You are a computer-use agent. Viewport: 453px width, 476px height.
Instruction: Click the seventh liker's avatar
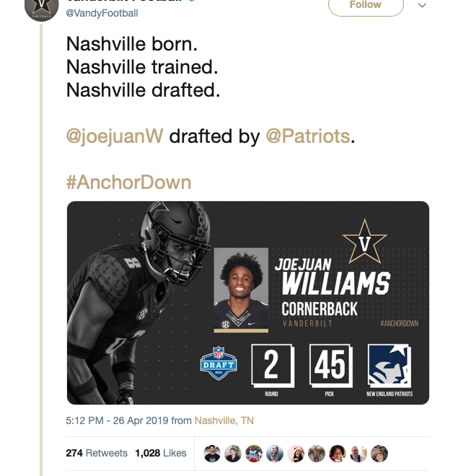pos(338,453)
